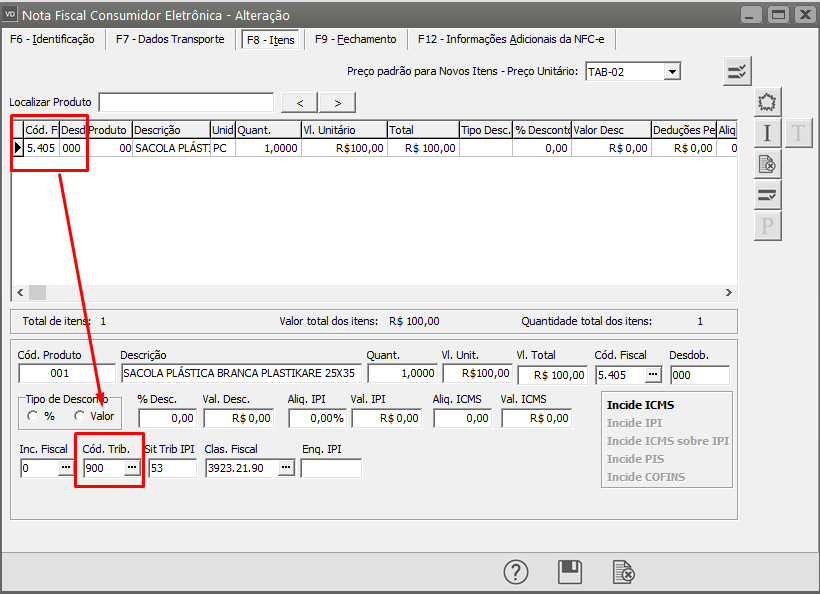Click the Localizar Produto search field
The width and height of the screenshot is (820, 594).
pos(186,102)
